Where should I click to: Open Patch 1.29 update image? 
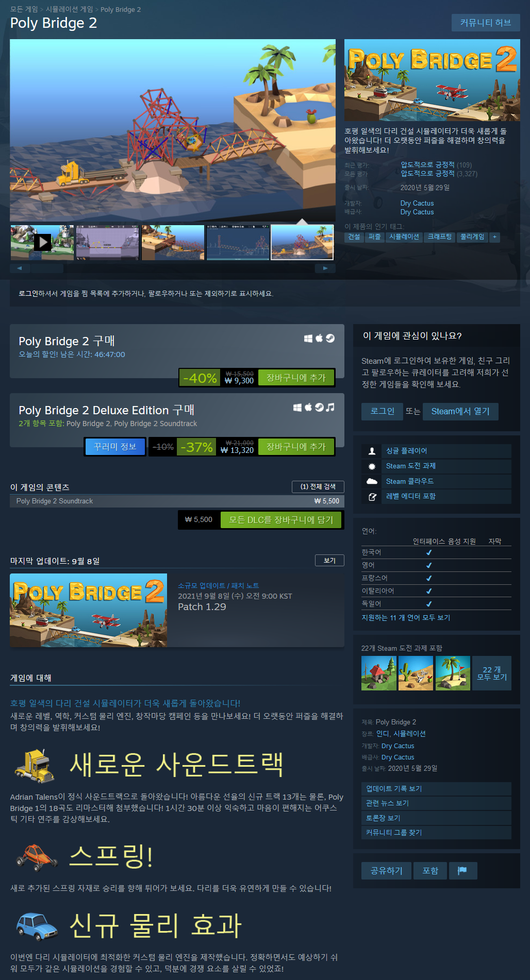[x=89, y=610]
